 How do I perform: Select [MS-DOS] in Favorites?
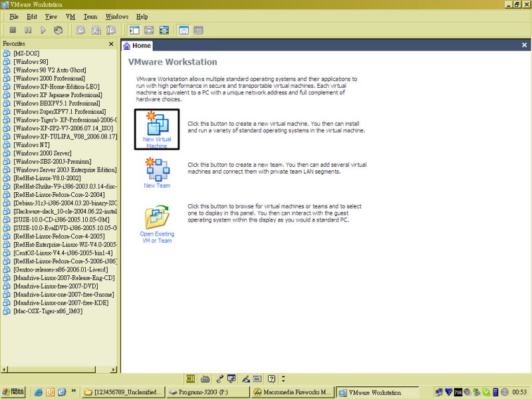click(x=27, y=53)
